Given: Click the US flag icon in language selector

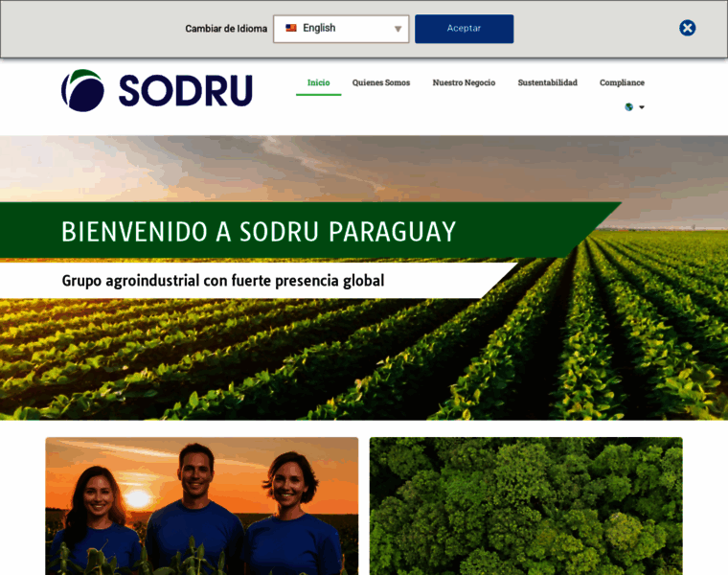Looking at the screenshot, I should tap(291, 28).
